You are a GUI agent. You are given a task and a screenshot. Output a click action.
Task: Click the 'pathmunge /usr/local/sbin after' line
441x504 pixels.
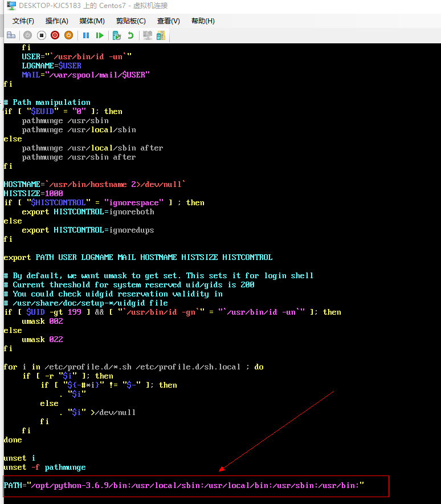(92, 148)
